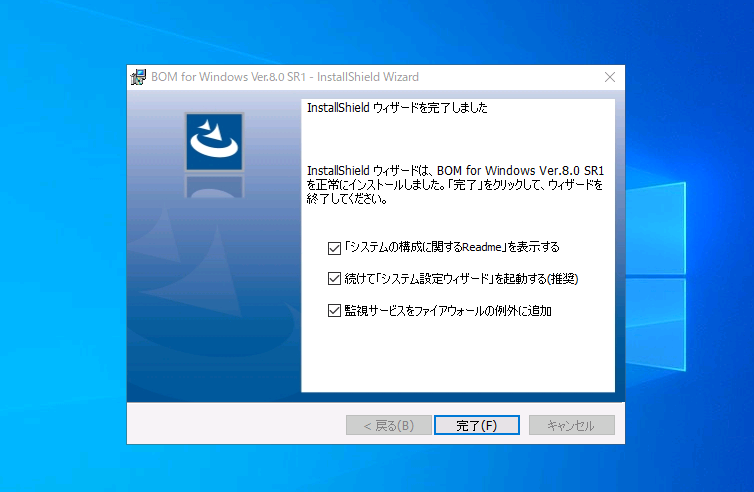This screenshot has height=492, width=754.
Task: Click the BOM logo image
Action: (214, 142)
